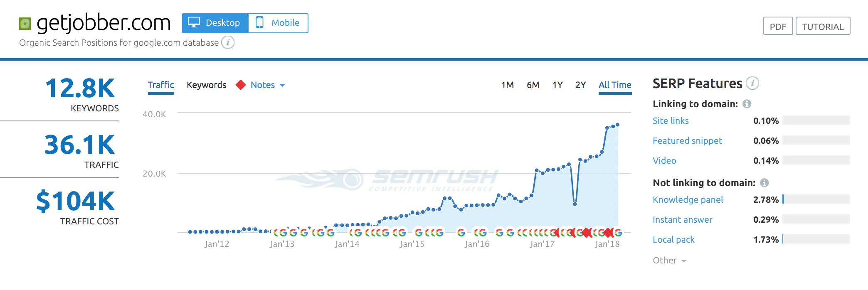The height and width of the screenshot is (290, 868).
Task: Click Not linking to domain info icon
Action: pos(764,183)
